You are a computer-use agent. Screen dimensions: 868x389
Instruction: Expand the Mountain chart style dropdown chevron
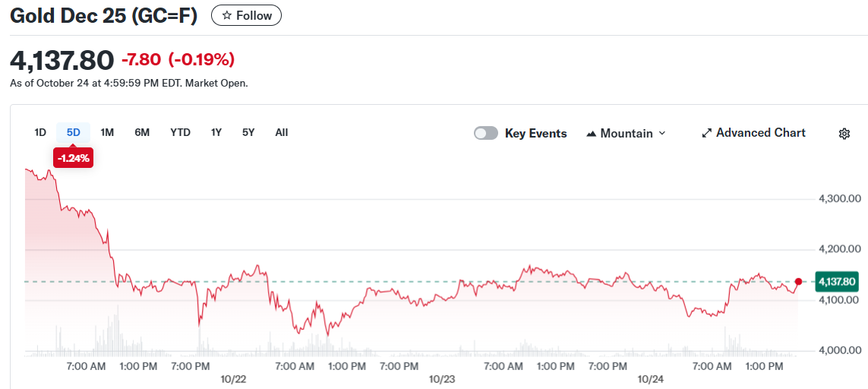(x=661, y=133)
